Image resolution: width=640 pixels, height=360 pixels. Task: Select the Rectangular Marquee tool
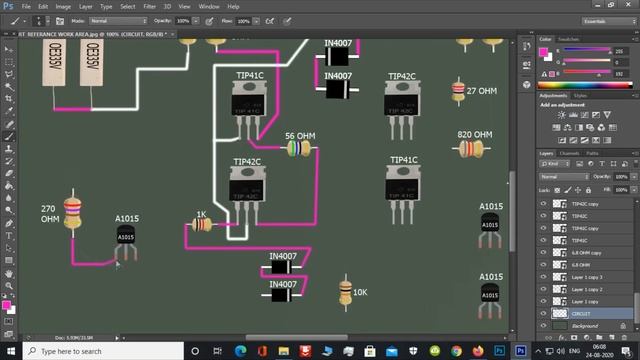9,62
